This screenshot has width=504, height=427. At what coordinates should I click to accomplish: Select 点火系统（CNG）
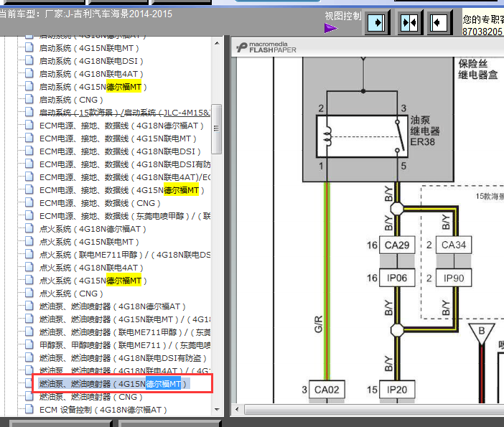click(71, 294)
